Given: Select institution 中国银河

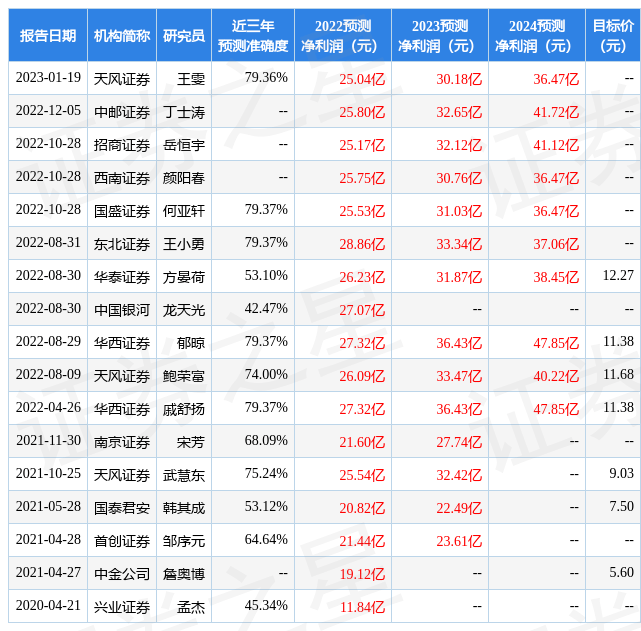Looking at the screenshot, I should point(122,310).
